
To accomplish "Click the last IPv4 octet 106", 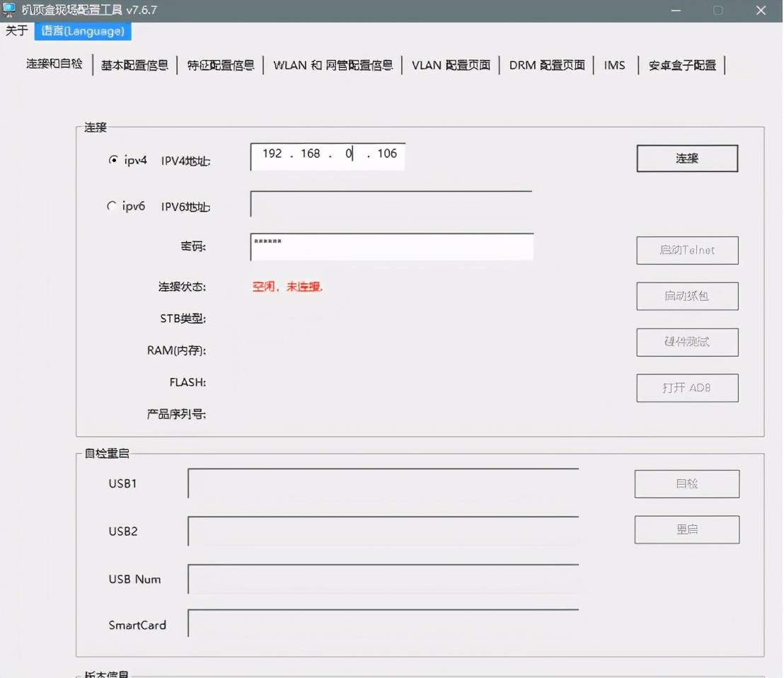I will (x=387, y=154).
